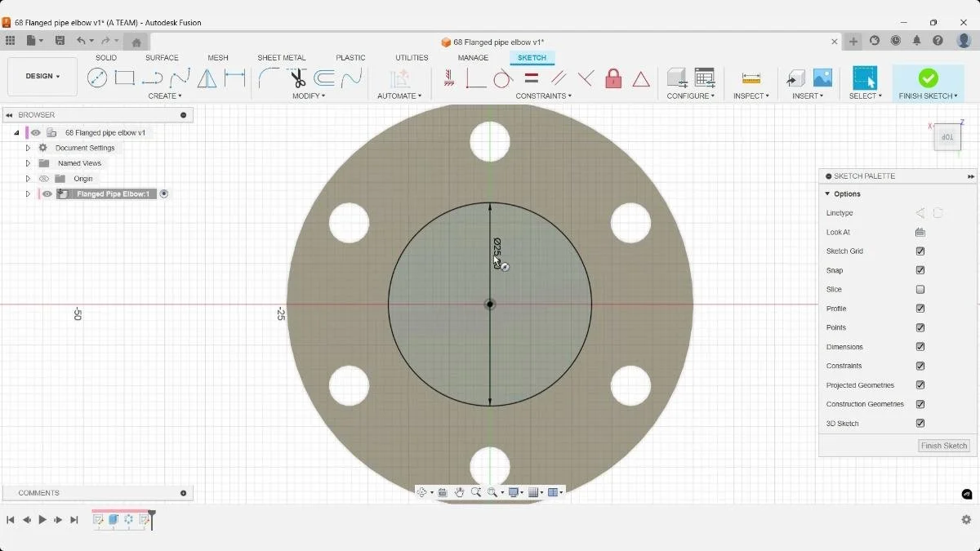
Task: Apply the Fix/Unfix lock constraint
Action: click(x=613, y=78)
